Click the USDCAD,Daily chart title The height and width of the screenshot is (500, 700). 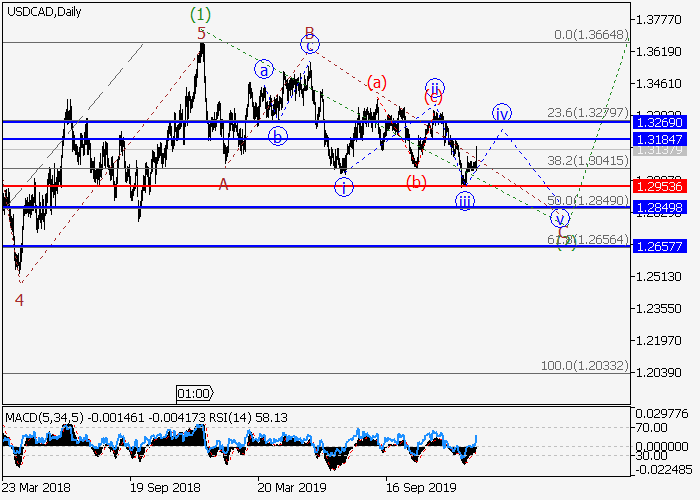point(43,10)
